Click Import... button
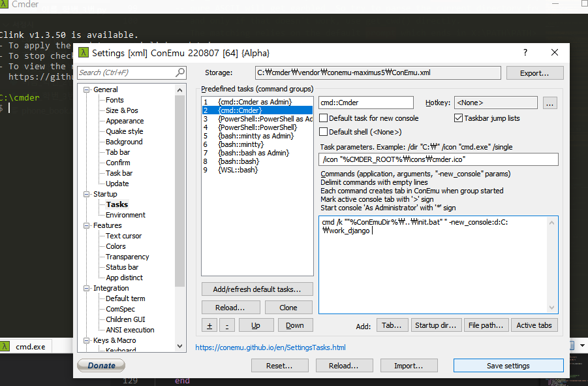 [409, 366]
